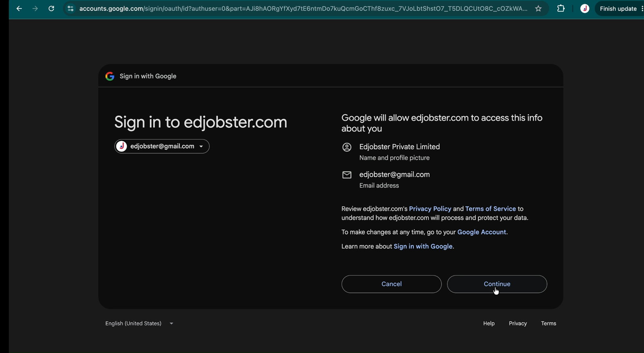Viewport: 644px width, 353px height.
Task: Open the Sign in with Google link
Action: 423,246
